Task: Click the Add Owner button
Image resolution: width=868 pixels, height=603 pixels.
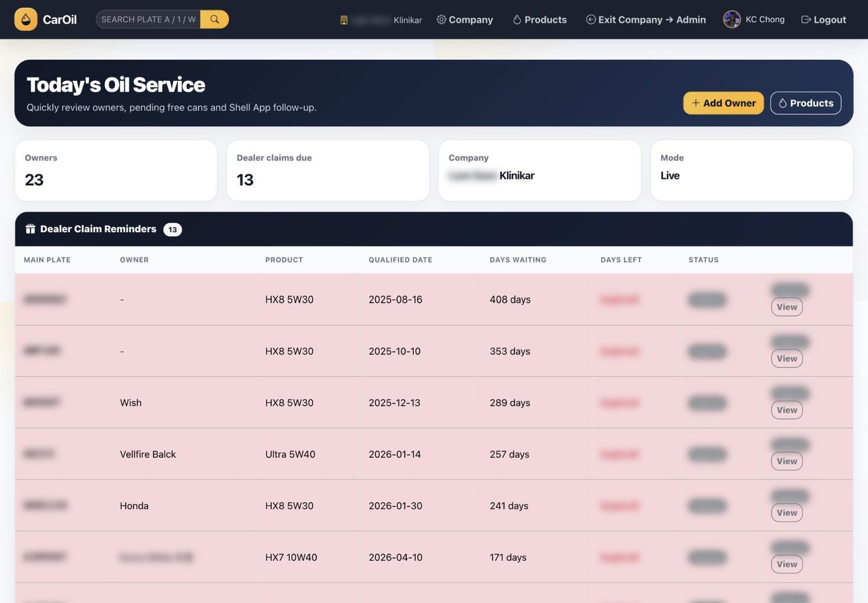Action: coord(723,103)
